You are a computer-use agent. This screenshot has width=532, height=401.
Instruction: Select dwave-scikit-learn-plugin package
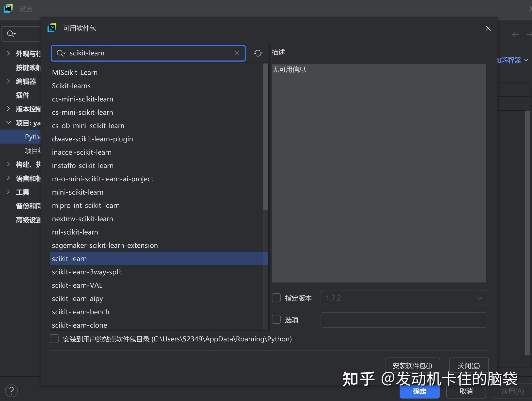coord(157,139)
